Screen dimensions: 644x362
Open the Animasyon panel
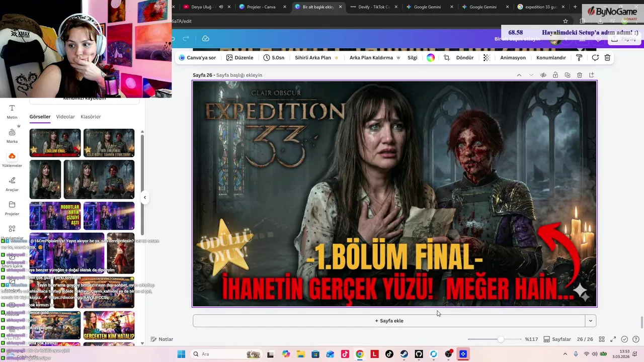pos(513,58)
